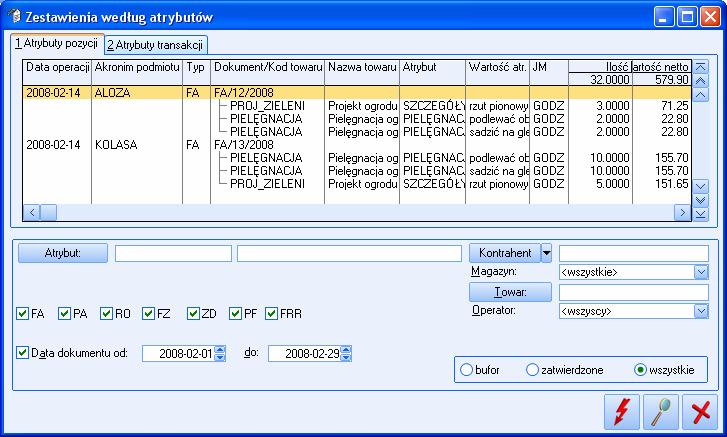This screenshot has width=727, height=437.
Task: Toggle the RO checkbox
Action: (106, 314)
